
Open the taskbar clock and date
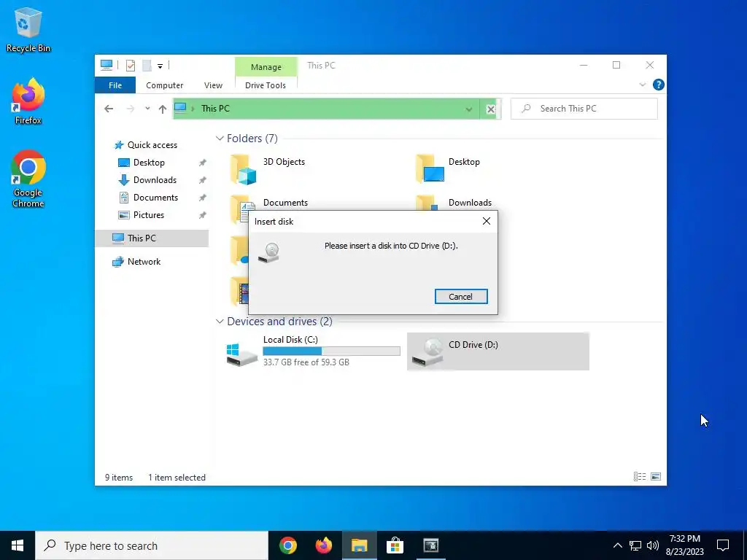click(684, 545)
